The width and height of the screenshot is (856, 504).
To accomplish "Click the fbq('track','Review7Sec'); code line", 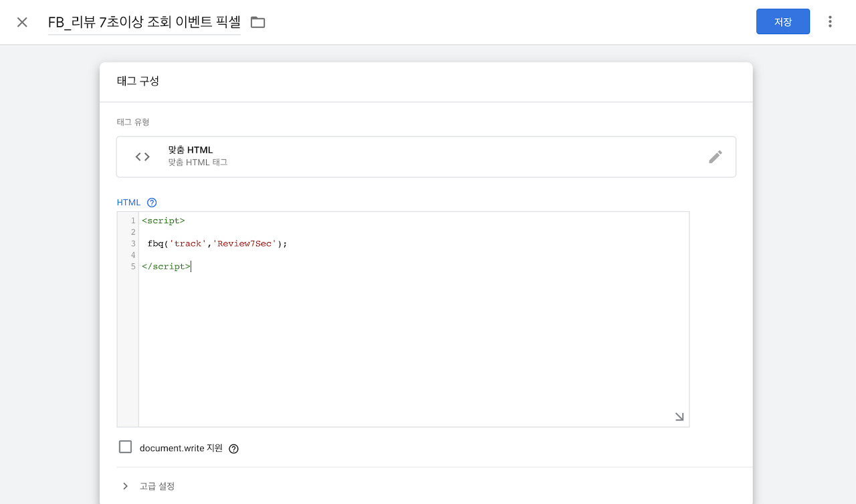I will (217, 243).
